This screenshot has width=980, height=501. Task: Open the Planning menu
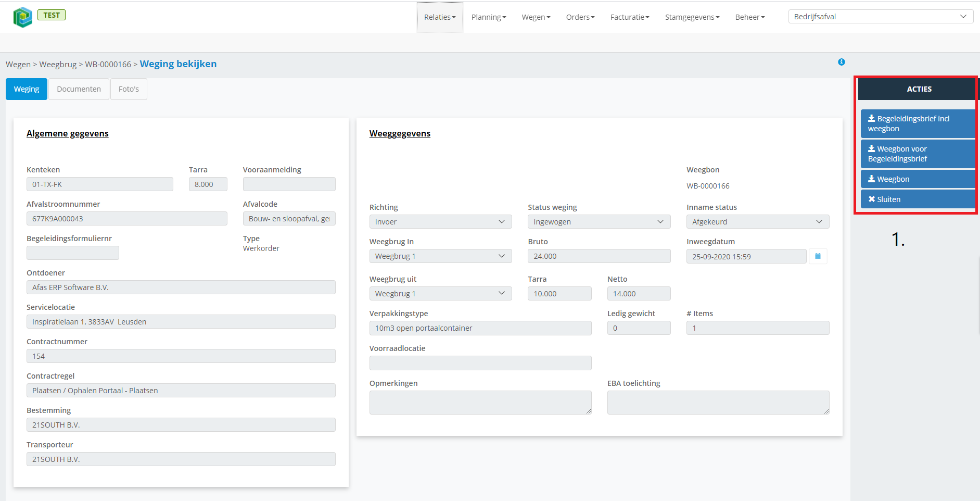click(x=489, y=17)
